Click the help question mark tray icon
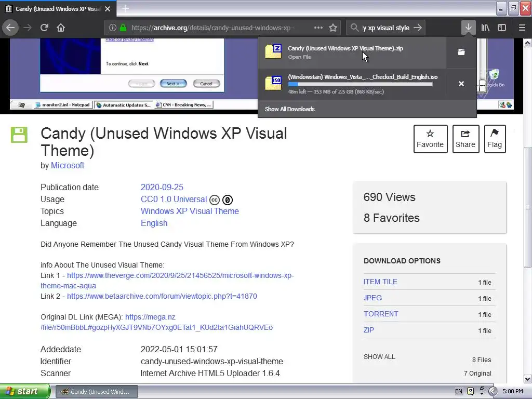This screenshot has height=399, width=532. (x=470, y=392)
